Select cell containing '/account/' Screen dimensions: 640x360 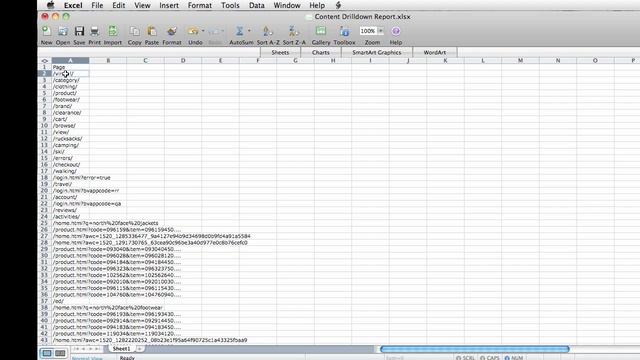[x=70, y=197]
